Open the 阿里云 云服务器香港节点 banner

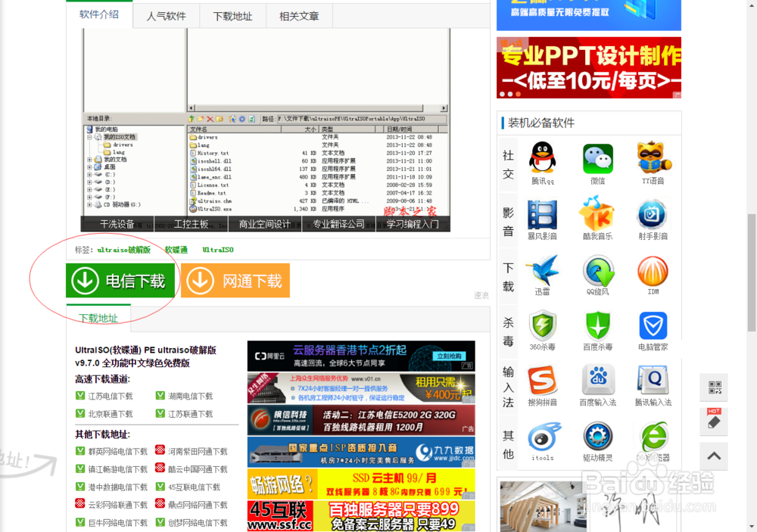coord(361,356)
